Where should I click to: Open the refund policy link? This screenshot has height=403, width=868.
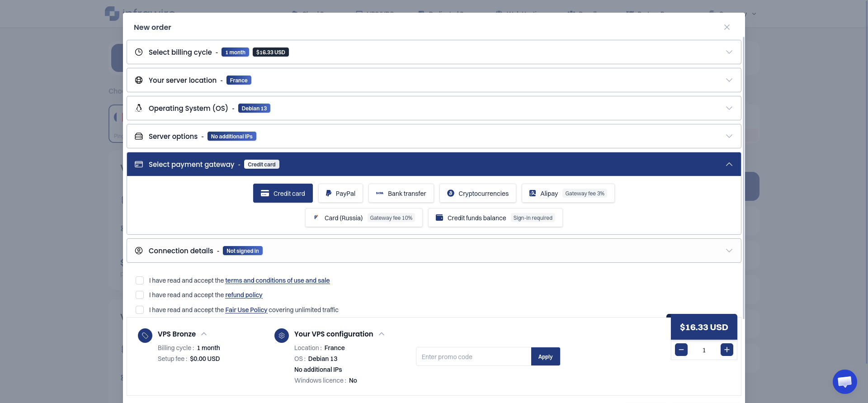click(x=244, y=295)
